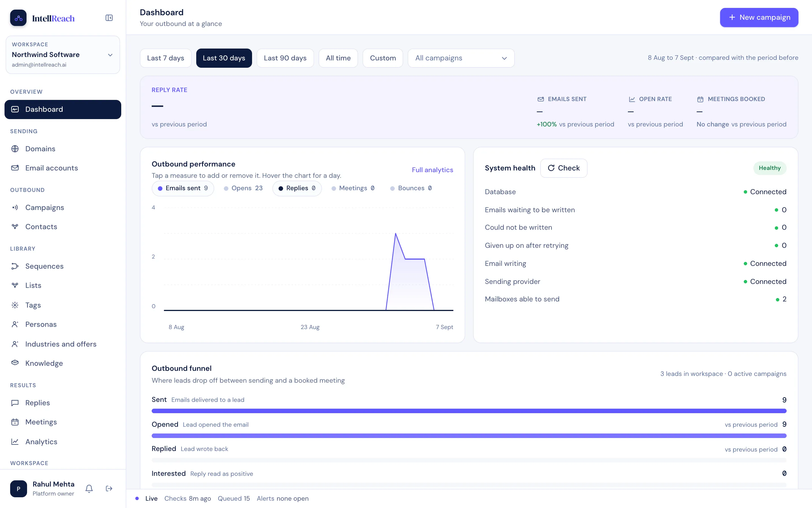The image size is (812, 508).
Task: Select the Custom date range
Action: (383, 58)
